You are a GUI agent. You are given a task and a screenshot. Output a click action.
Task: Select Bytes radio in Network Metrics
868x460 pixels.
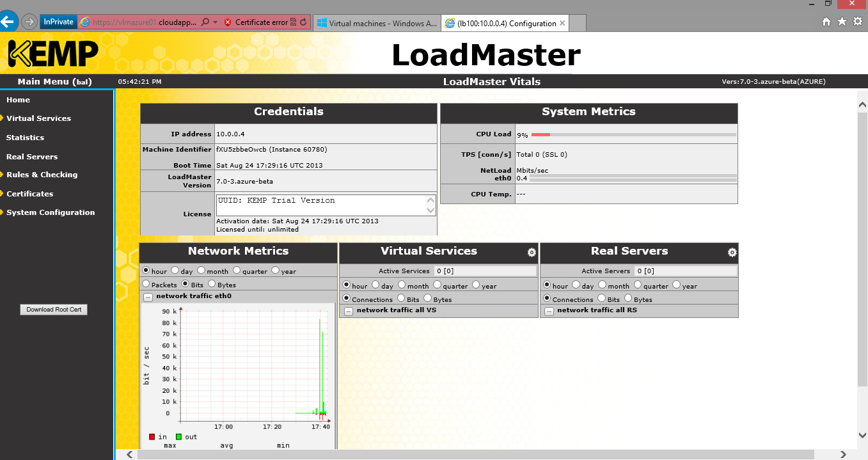coord(212,284)
